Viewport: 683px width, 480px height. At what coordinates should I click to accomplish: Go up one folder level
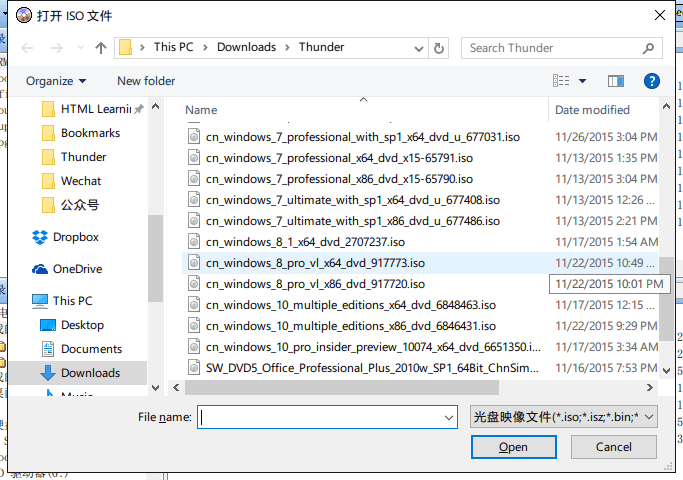point(101,47)
